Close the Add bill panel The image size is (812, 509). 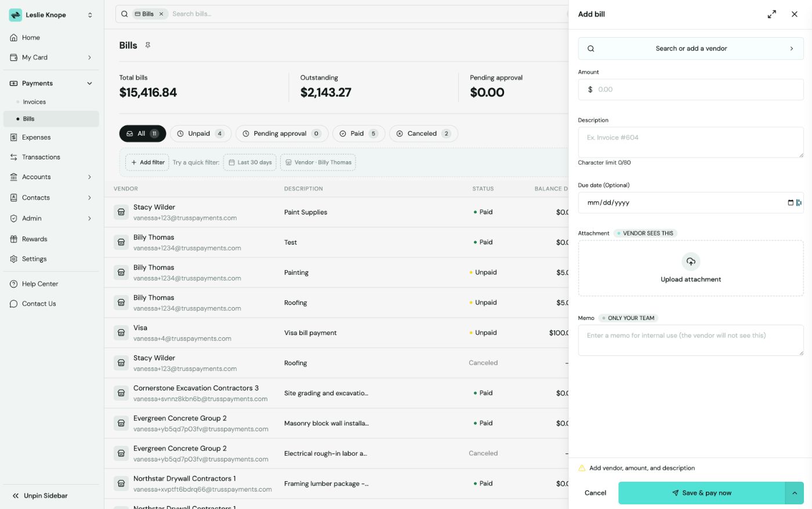(x=795, y=14)
